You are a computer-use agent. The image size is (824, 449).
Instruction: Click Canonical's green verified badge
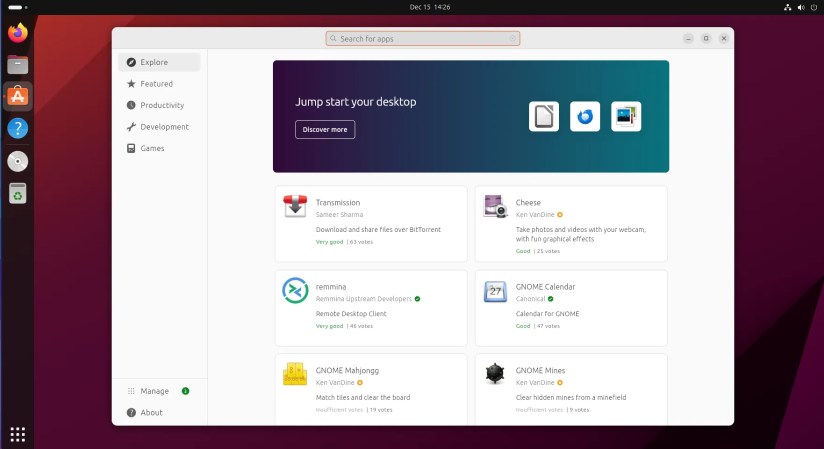coord(551,299)
